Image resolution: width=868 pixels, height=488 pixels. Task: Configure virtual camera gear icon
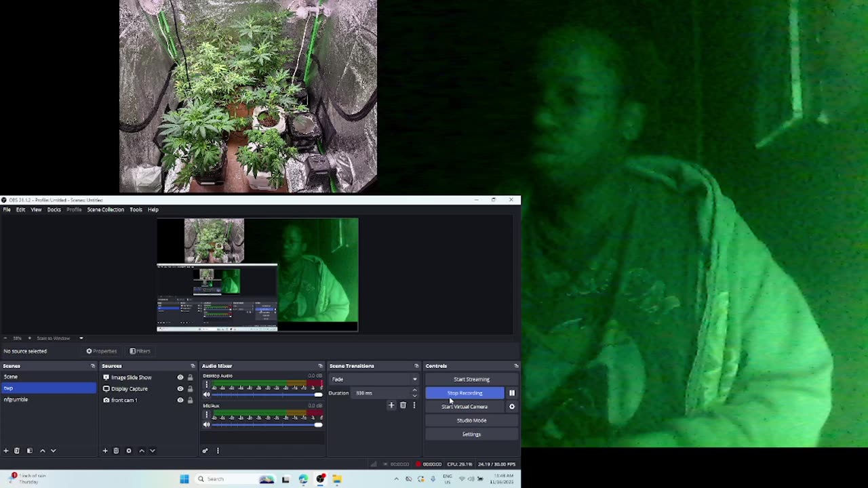pos(512,407)
